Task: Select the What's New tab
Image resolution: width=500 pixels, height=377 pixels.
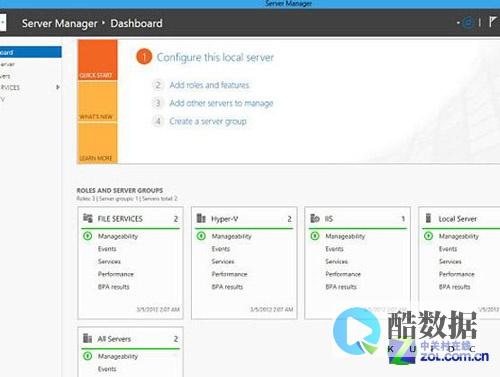Action: [97, 102]
